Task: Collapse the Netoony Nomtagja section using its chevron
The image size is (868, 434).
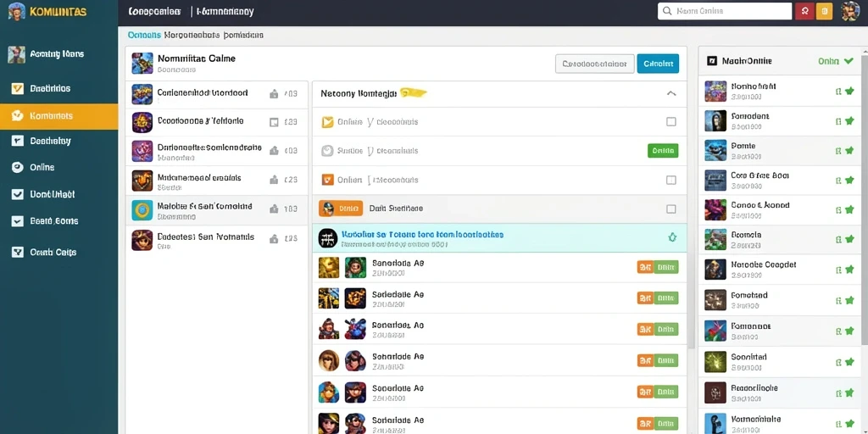Action: coord(671,93)
